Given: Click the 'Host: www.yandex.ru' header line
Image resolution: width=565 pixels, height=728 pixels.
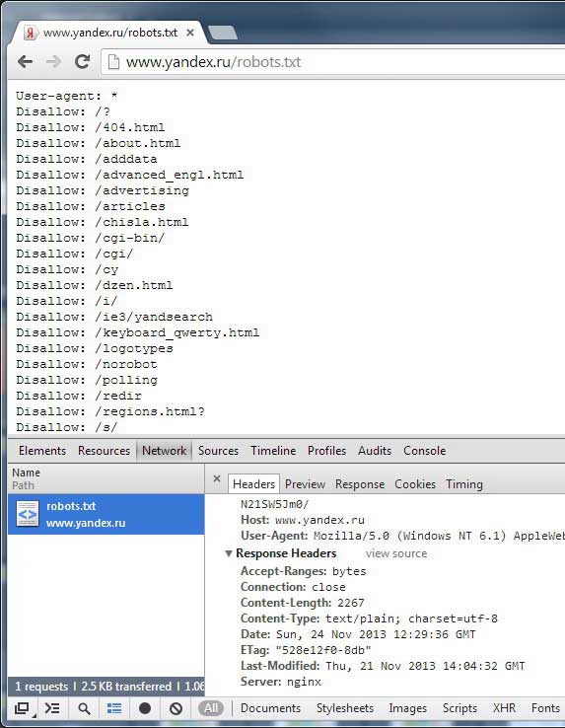Looking at the screenshot, I should [303, 520].
